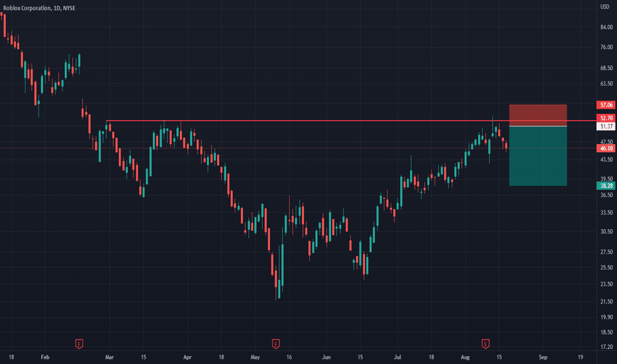Viewport: 617px width, 364px height.
Task: Click the Sep label on time axis
Action: (543, 357)
